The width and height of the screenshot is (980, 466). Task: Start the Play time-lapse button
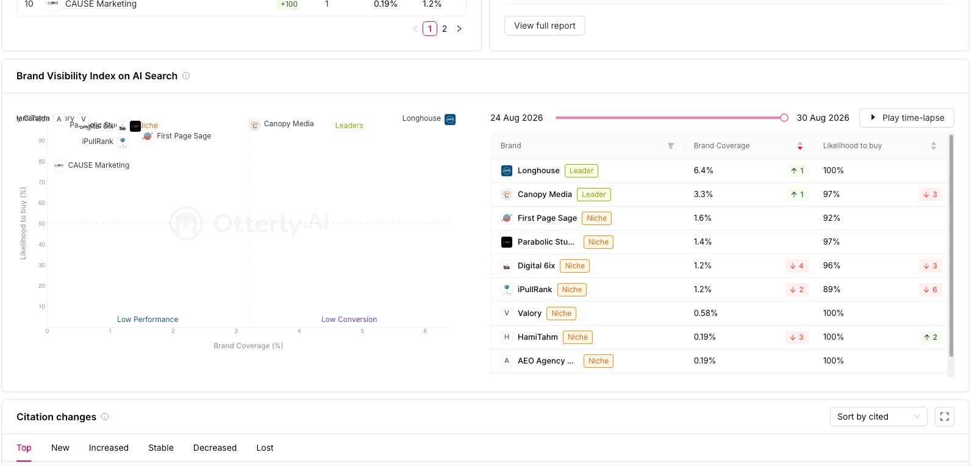(x=906, y=118)
